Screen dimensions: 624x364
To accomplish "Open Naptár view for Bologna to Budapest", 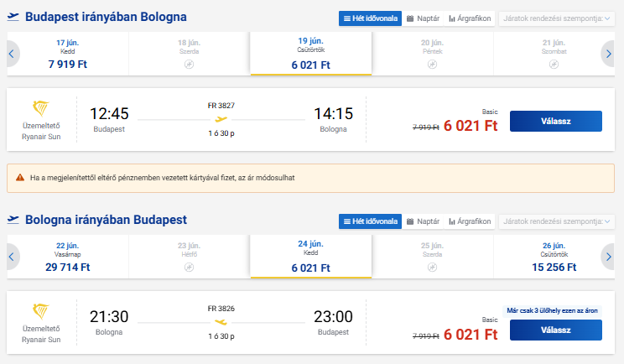I will tap(423, 221).
